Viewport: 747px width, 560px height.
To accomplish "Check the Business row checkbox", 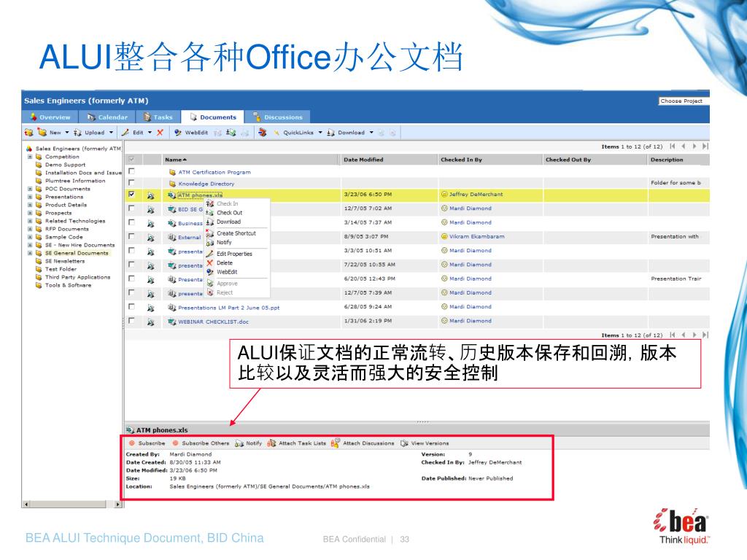I will click(x=131, y=222).
